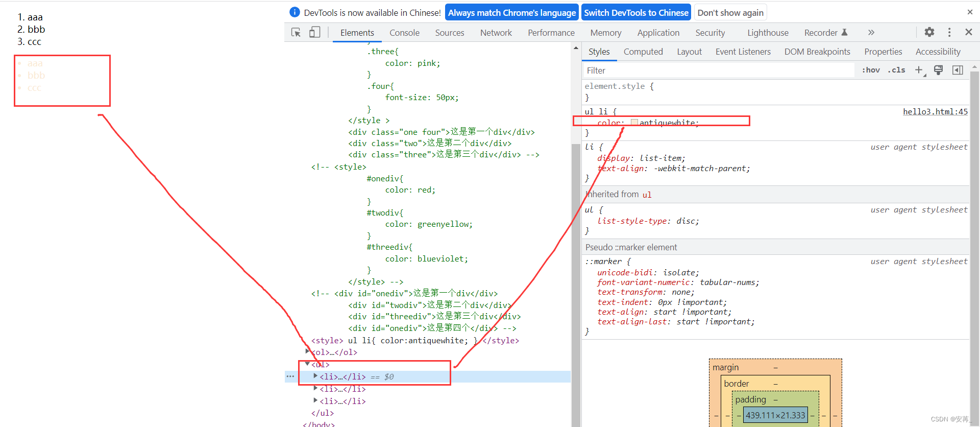The width and height of the screenshot is (980, 427).
Task: Select the Accessibility sub-tab
Action: [938, 52]
